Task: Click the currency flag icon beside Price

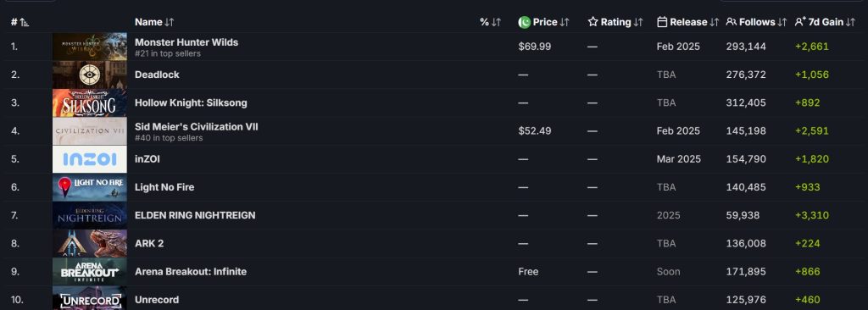Action: [x=524, y=22]
